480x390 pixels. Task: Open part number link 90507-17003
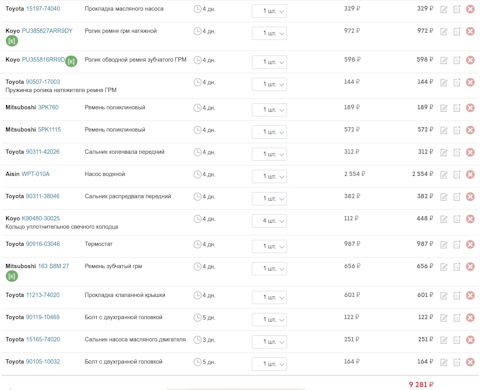point(43,82)
